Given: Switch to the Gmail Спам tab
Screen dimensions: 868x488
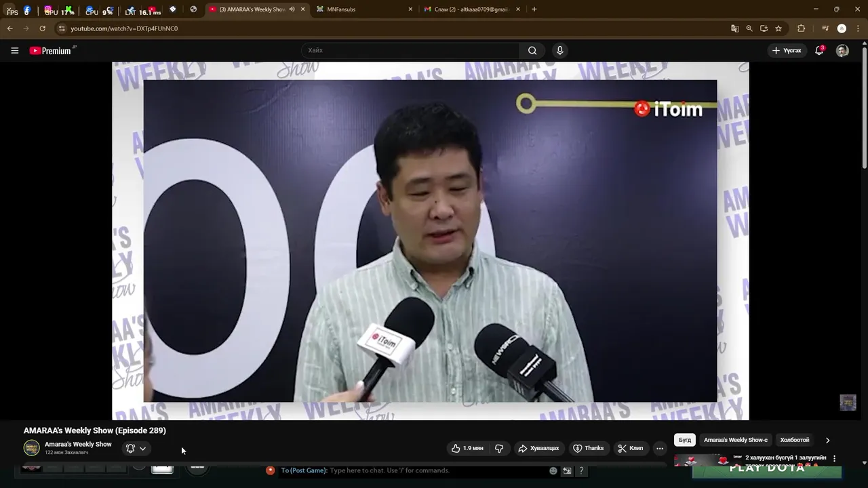Looking at the screenshot, I should tap(472, 9).
